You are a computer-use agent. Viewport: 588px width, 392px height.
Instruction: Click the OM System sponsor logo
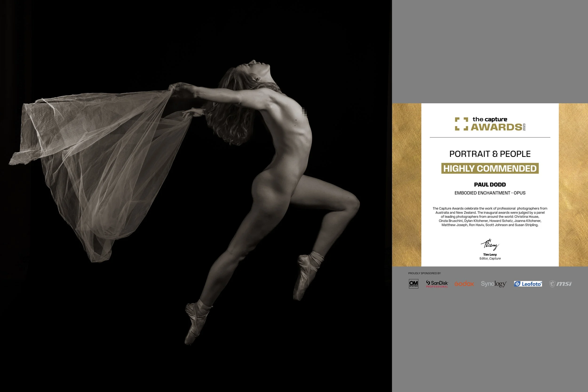[413, 284]
